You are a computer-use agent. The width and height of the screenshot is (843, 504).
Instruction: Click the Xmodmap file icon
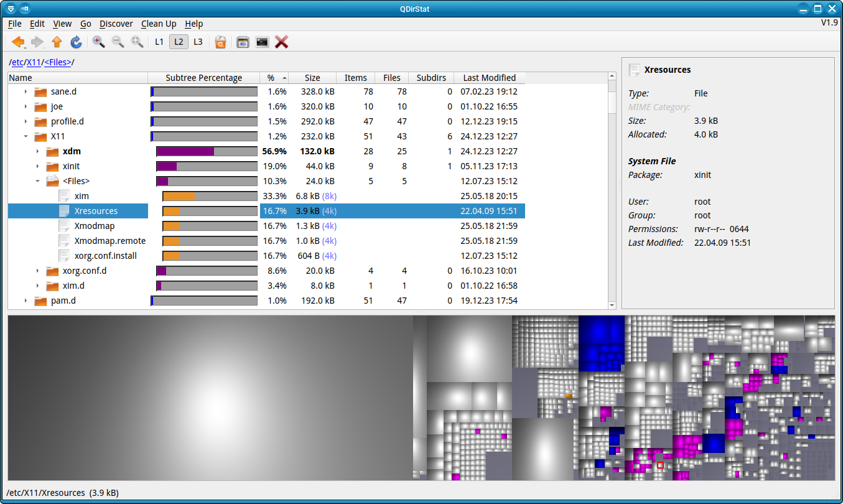tap(64, 226)
